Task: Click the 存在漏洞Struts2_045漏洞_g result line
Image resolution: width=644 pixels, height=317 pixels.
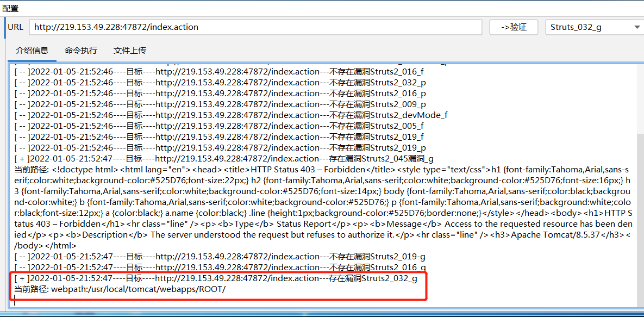Action: [224, 159]
